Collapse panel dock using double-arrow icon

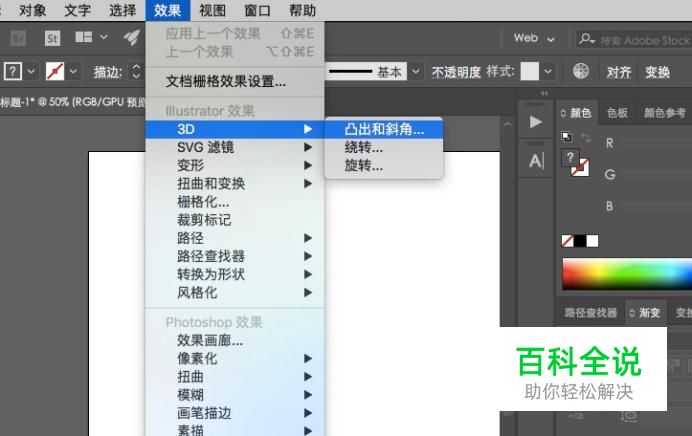click(544, 93)
